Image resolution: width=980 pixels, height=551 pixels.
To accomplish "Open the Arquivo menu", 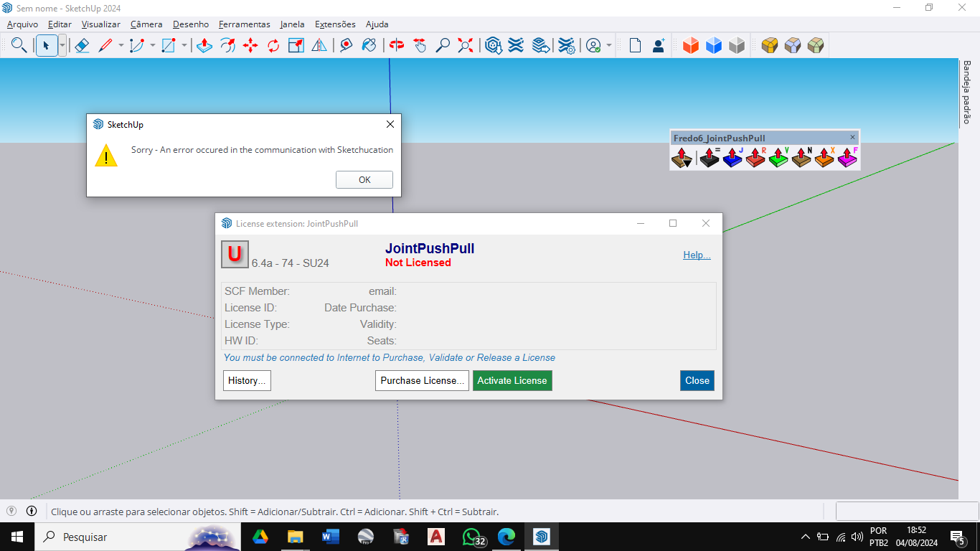I will pyautogui.click(x=22, y=24).
